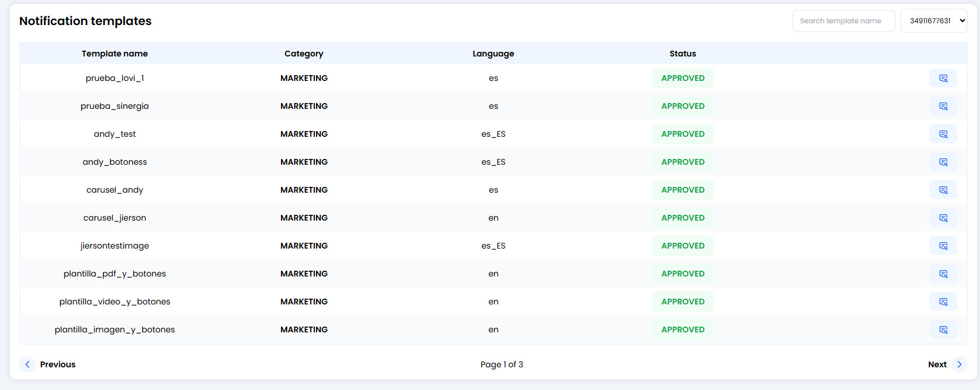Click the Notification templates heading
The width and height of the screenshot is (980, 390).
(x=86, y=21)
